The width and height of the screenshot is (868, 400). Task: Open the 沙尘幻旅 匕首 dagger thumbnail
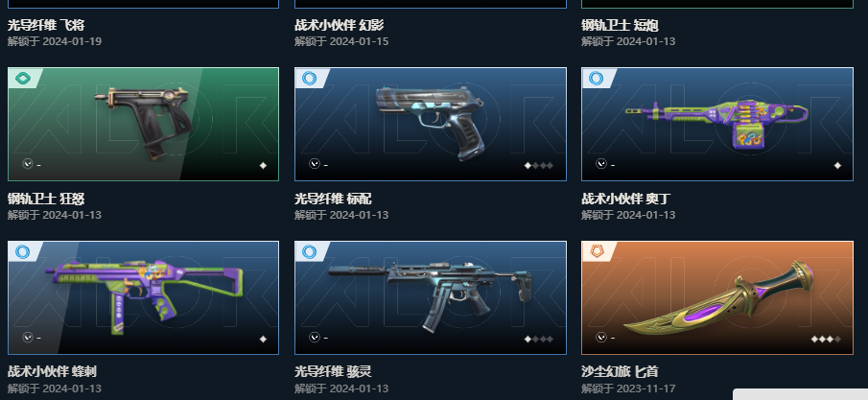coord(716,297)
